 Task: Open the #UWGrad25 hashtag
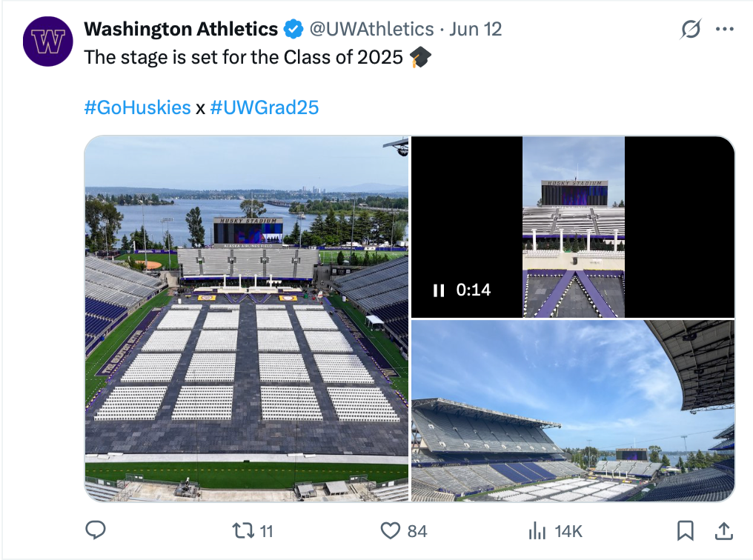point(264,107)
